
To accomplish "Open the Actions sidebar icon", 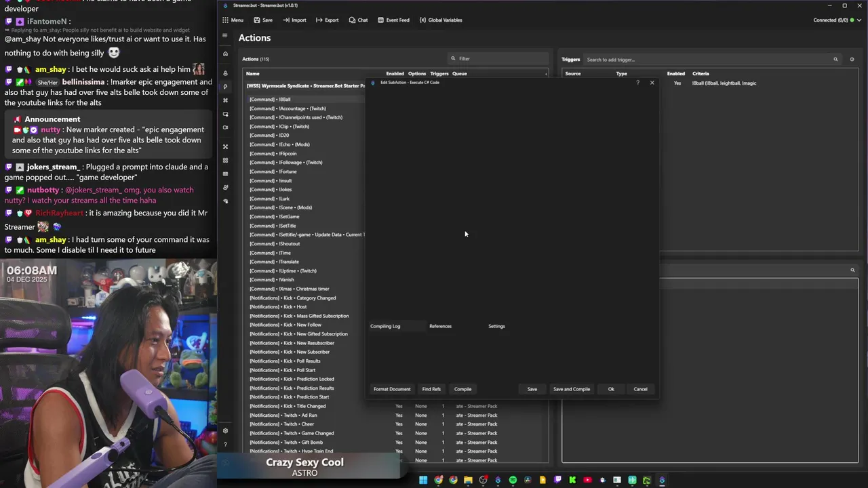I will 225,87.
